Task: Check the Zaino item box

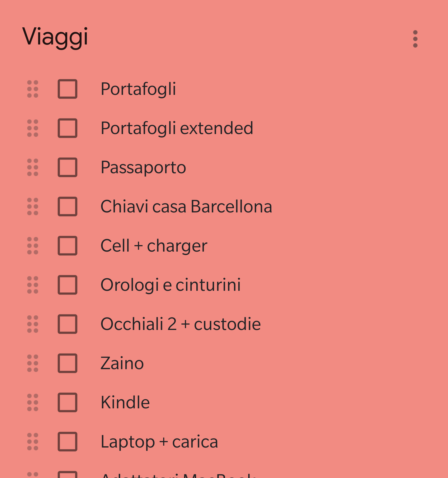Action: tap(68, 363)
